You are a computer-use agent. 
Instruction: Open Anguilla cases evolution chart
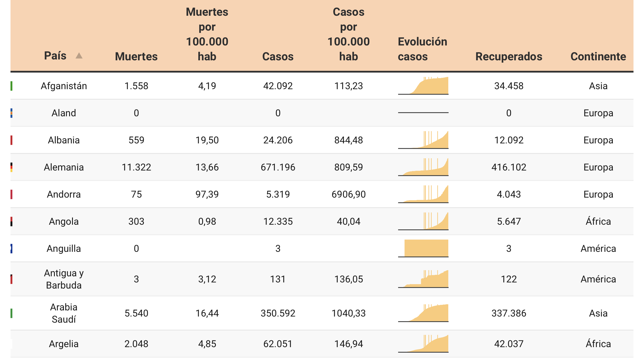423,248
